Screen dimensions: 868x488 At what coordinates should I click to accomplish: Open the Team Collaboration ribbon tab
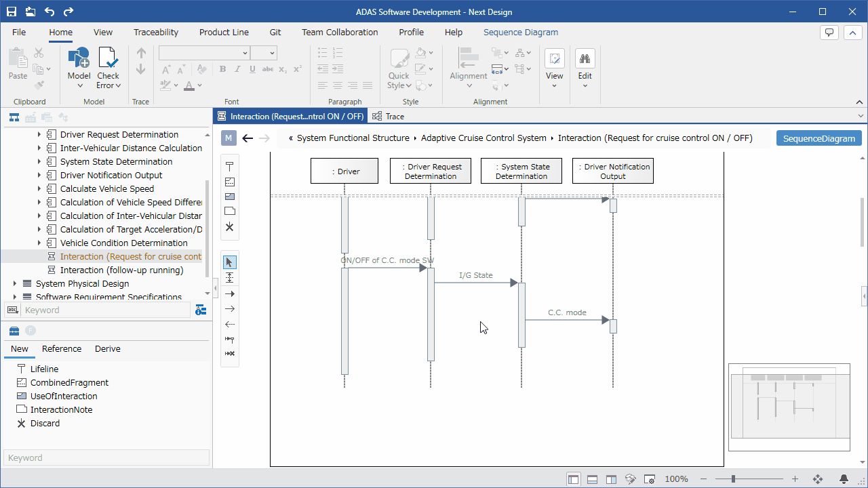tap(340, 32)
